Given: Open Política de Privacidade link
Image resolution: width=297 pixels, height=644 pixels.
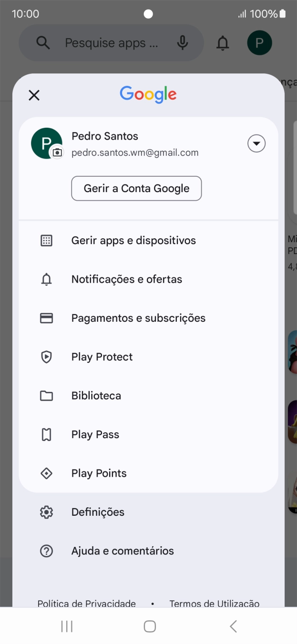Looking at the screenshot, I should (86, 603).
